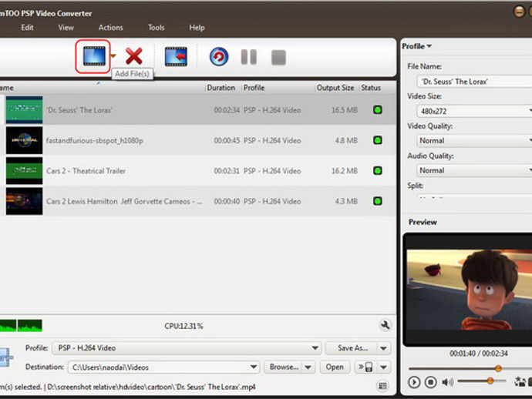The width and height of the screenshot is (532, 399).
Task: Open the Browse dropdown arrow
Action: [x=308, y=367]
